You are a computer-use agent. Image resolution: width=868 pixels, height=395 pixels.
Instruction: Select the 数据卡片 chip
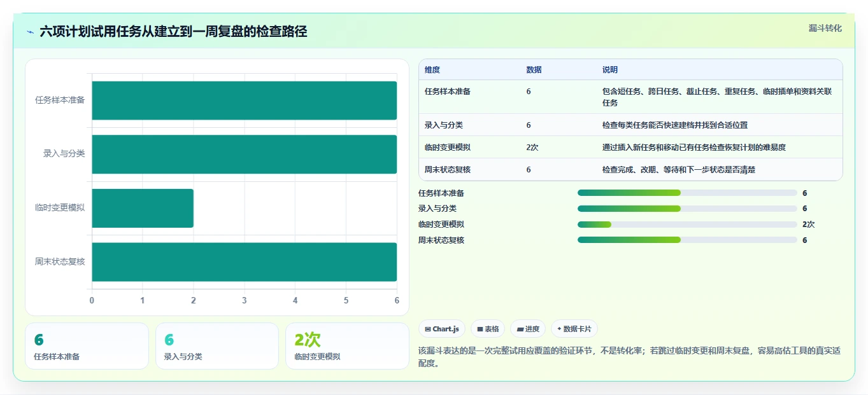coord(574,329)
